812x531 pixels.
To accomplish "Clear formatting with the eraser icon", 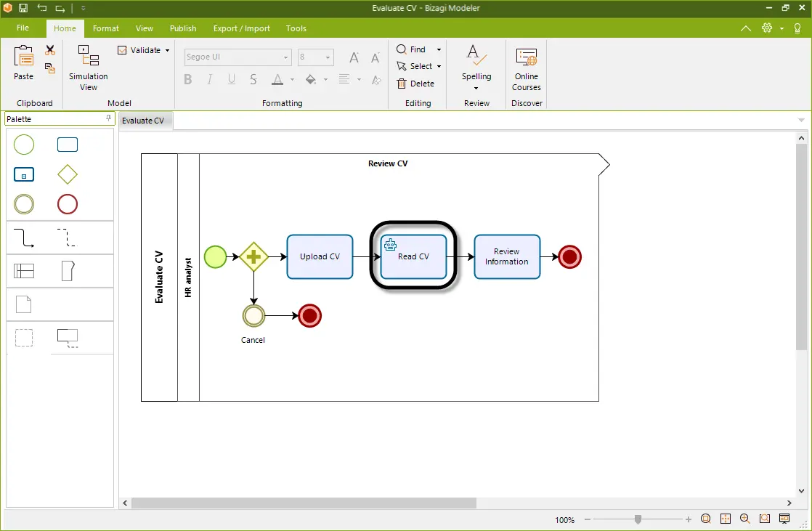I will pyautogui.click(x=376, y=79).
